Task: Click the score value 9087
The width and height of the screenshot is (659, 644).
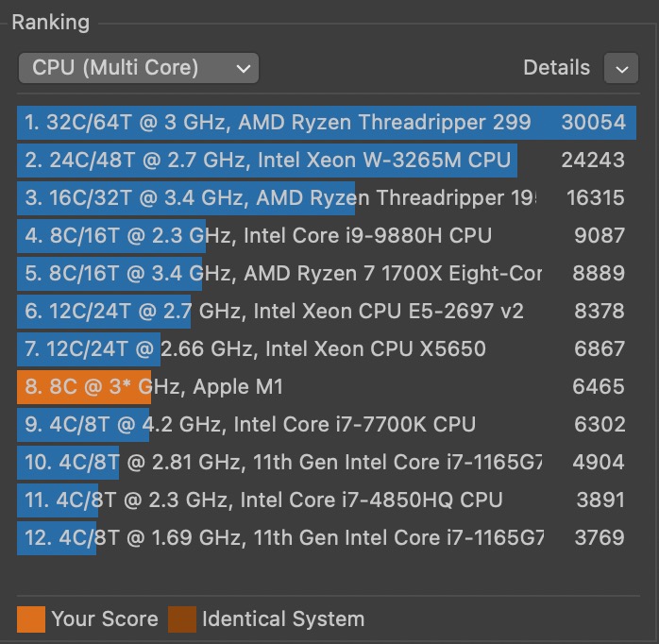Action: (600, 235)
